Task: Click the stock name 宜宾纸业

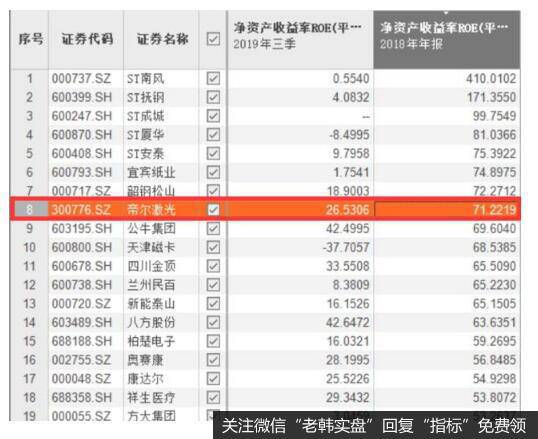Action: pyautogui.click(x=151, y=173)
